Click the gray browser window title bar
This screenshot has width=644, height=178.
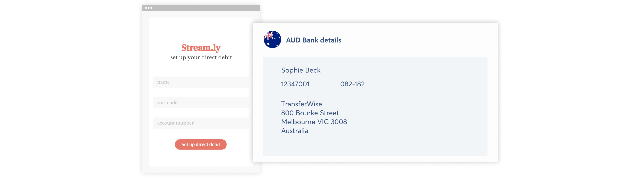(x=205, y=8)
